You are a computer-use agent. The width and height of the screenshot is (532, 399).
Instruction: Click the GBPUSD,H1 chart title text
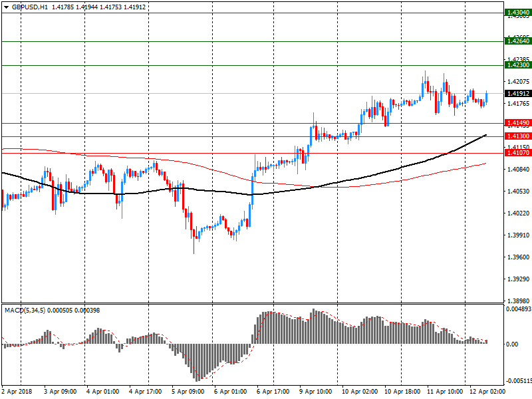30,7
